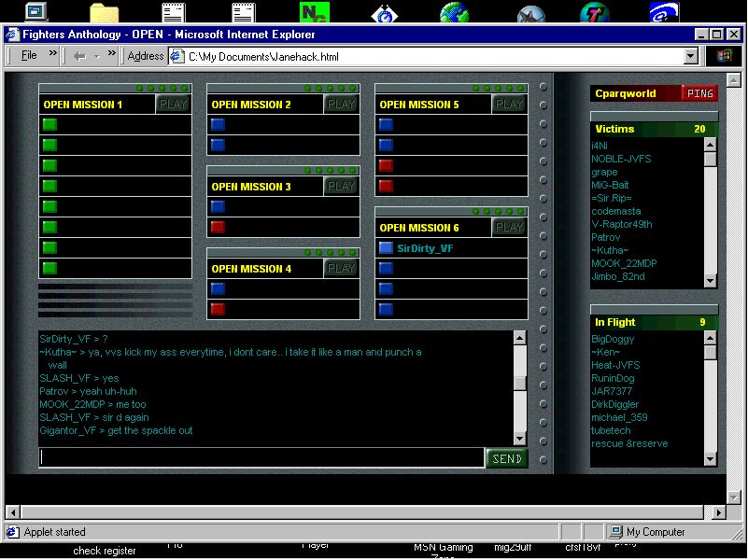The height and width of the screenshot is (560, 748).
Task: Click the Windows logo icon in toolbar
Action: click(x=723, y=56)
